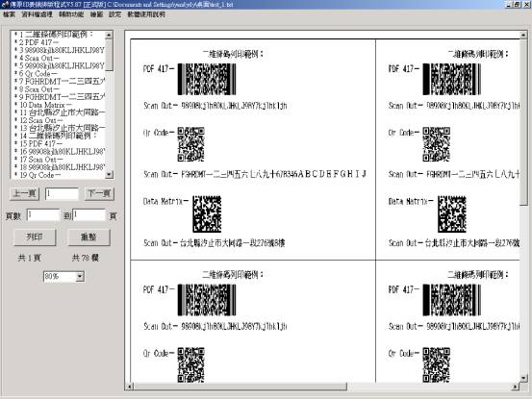Click the preview vertical scroll-down arrow
532x399 pixels.
click(x=523, y=378)
